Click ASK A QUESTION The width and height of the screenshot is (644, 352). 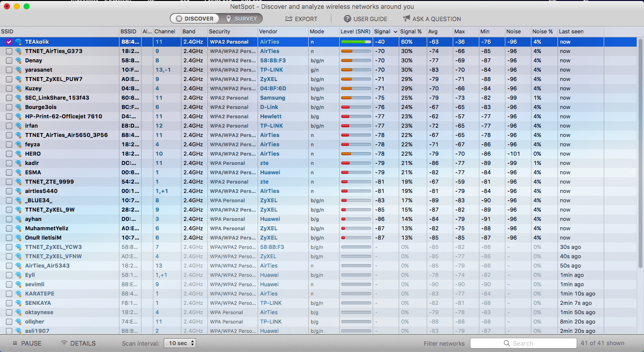point(432,19)
